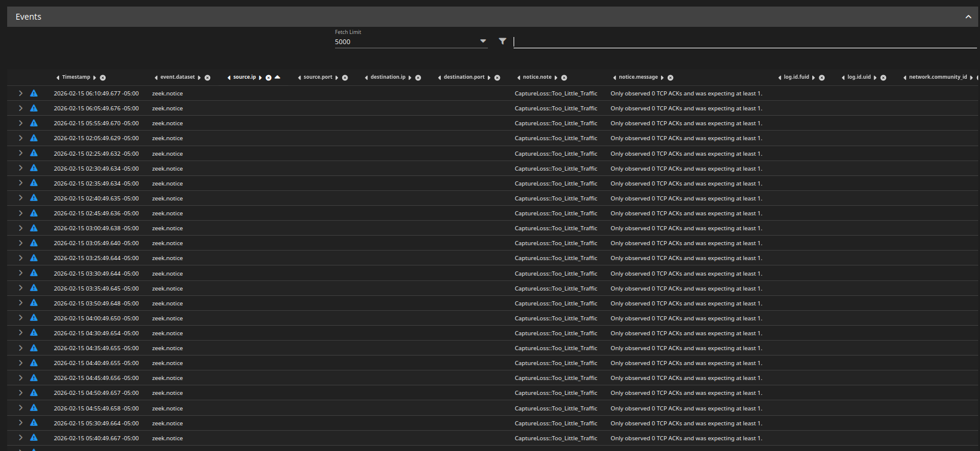Viewport: 980px width, 451px height.
Task: Sort by the Timestamp column header
Action: click(x=76, y=77)
